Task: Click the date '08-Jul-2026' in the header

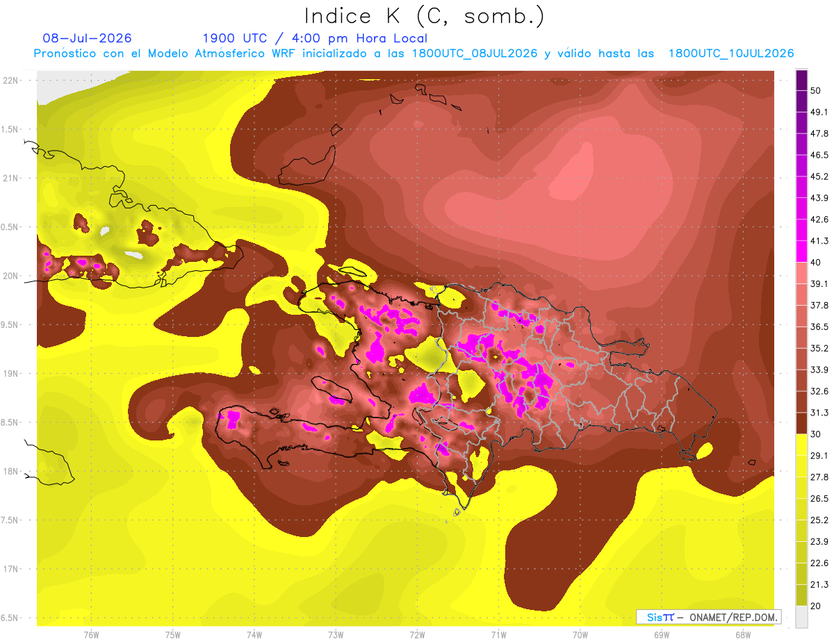Action: click(x=87, y=38)
